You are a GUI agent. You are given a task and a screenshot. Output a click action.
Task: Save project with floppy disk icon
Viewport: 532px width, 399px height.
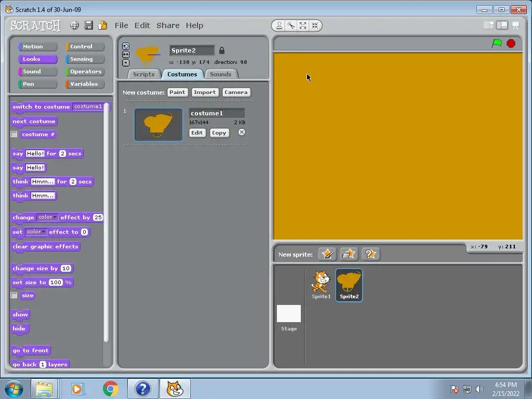point(88,25)
